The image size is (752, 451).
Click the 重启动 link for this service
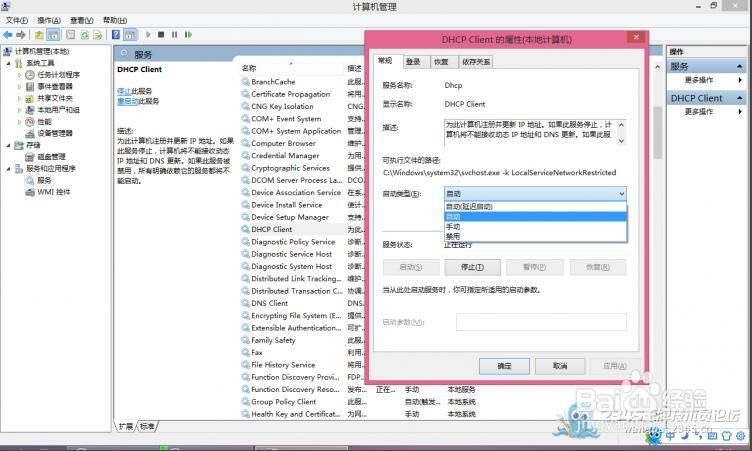tap(128, 101)
